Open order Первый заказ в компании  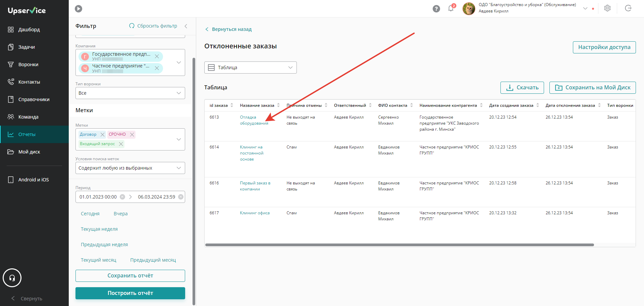point(255,186)
